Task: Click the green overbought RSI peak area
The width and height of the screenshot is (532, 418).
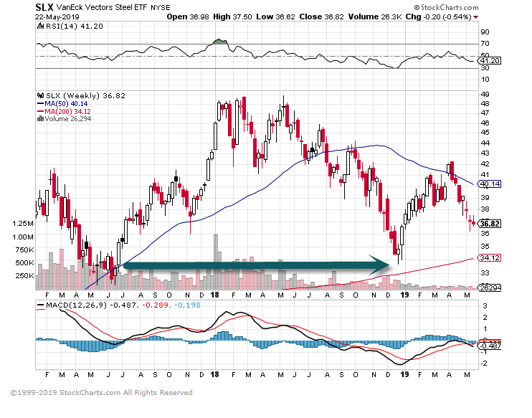Action: coord(220,42)
